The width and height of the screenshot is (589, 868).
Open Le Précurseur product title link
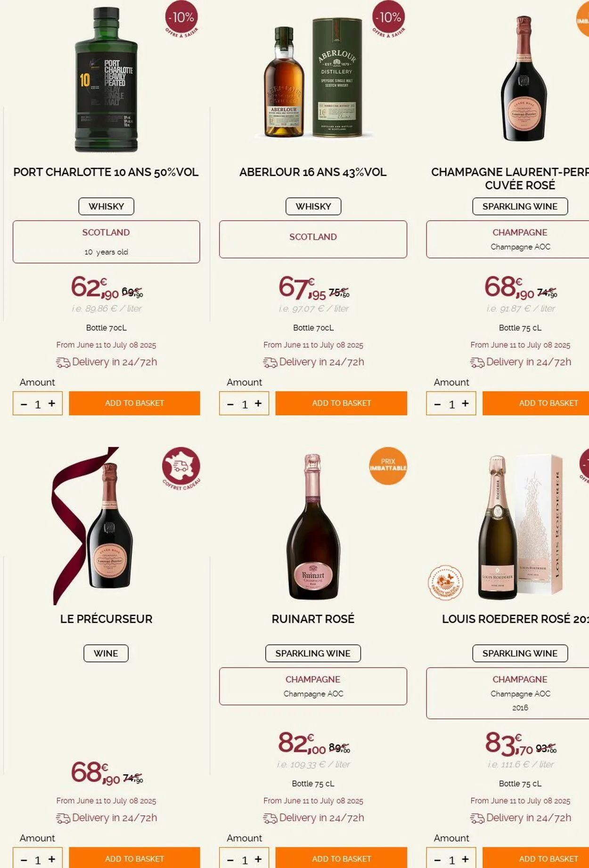(106, 619)
